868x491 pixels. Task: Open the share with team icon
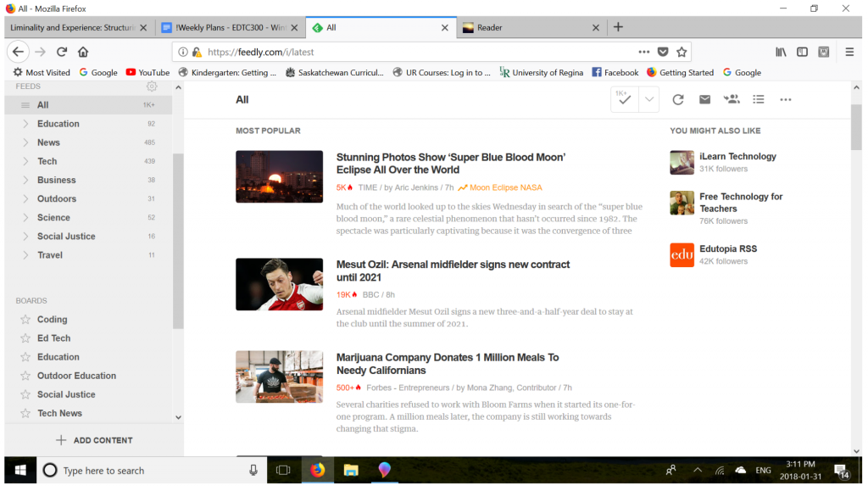click(x=732, y=99)
